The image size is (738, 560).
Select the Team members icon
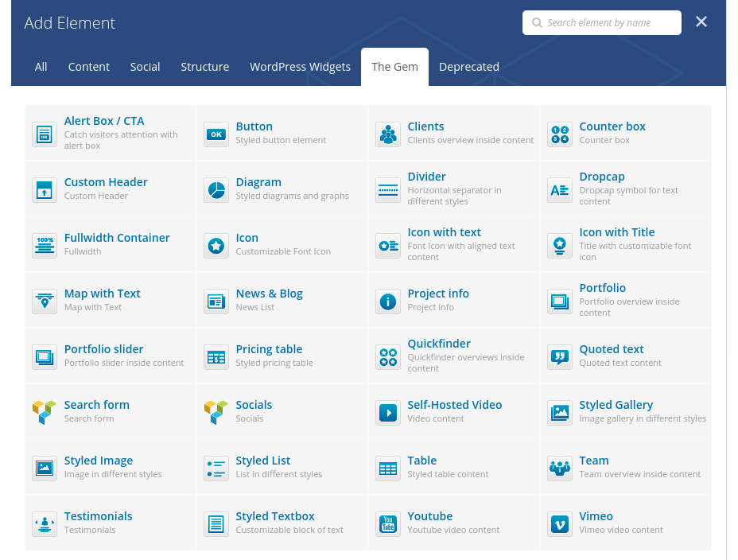[x=560, y=469]
